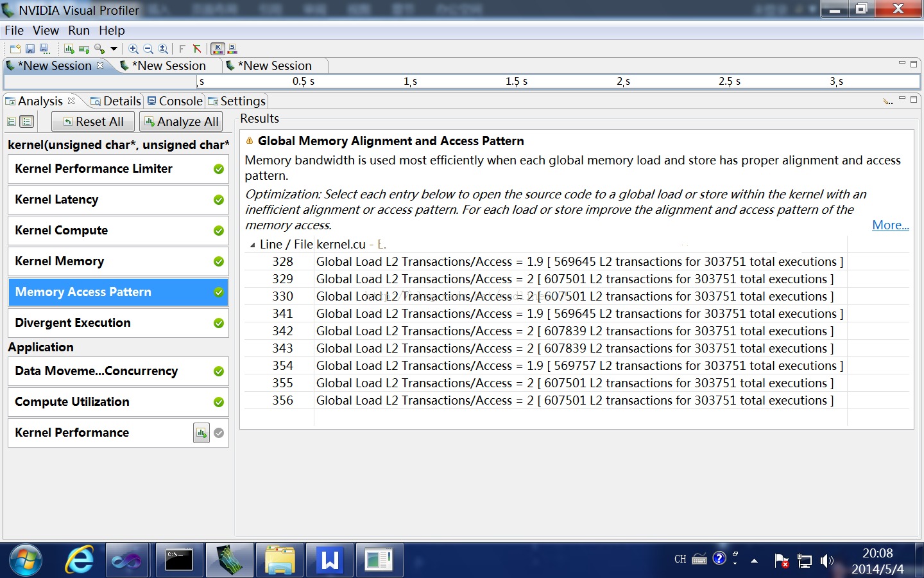Switch to the first New Session tab

[55, 66]
